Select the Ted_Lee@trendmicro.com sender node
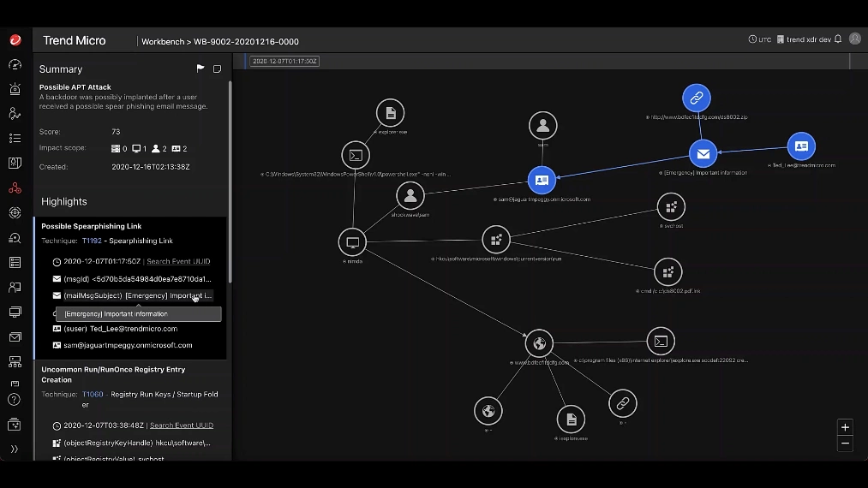The width and height of the screenshot is (868, 488). 801,146
